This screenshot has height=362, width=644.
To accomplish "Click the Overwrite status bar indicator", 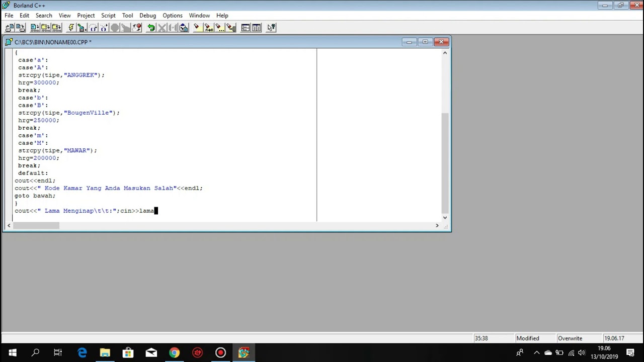I will point(570,338).
